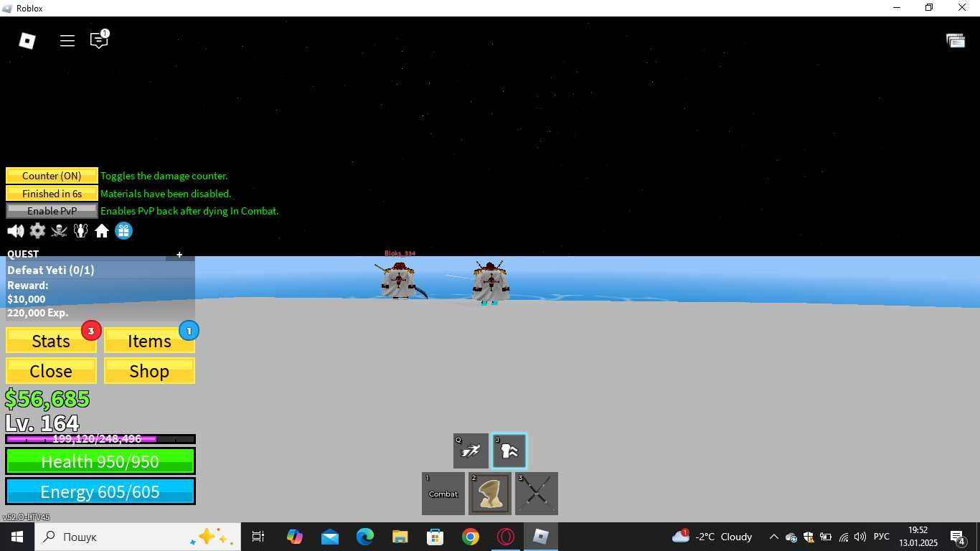Open the Items inventory

(149, 341)
